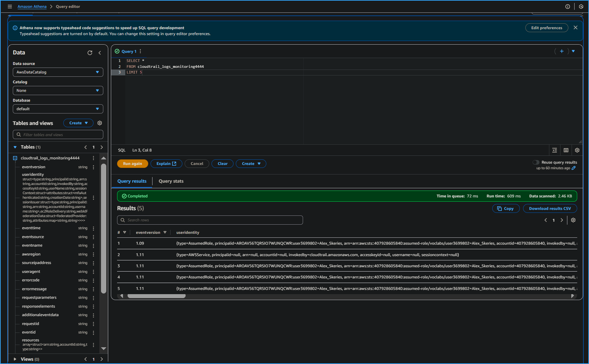Viewport: 589px width, 364px height.
Task: Click inside the Search rows field
Action: [x=210, y=220]
